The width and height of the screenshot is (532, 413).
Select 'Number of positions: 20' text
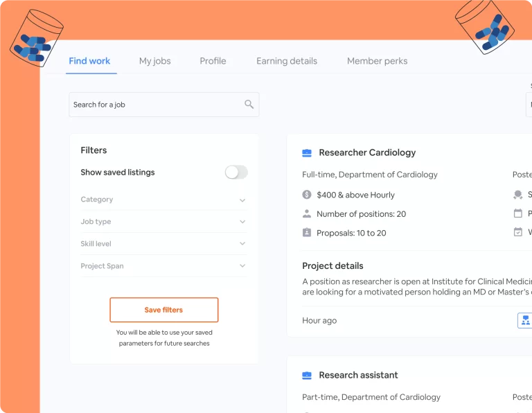(362, 214)
